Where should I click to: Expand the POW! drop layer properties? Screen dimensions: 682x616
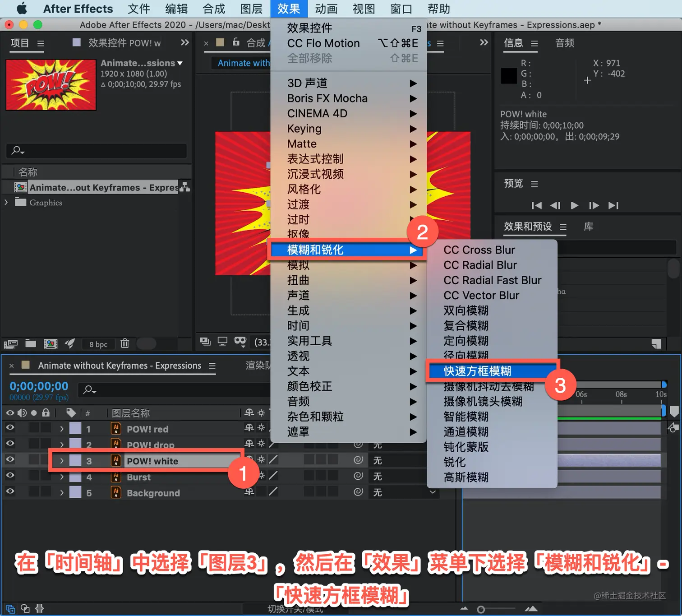[62, 445]
